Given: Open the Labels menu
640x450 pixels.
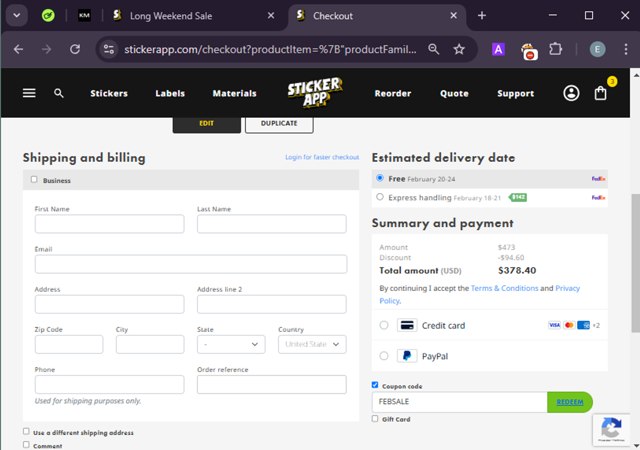Looking at the screenshot, I should [170, 94].
